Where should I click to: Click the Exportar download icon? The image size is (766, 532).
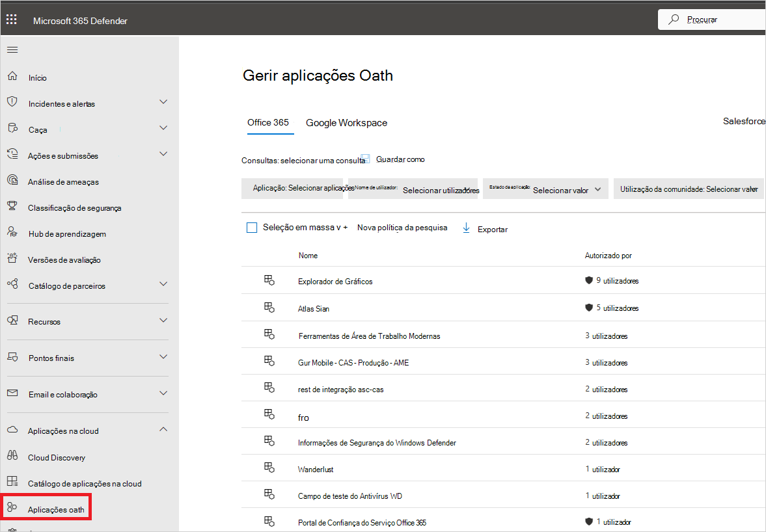(x=466, y=228)
